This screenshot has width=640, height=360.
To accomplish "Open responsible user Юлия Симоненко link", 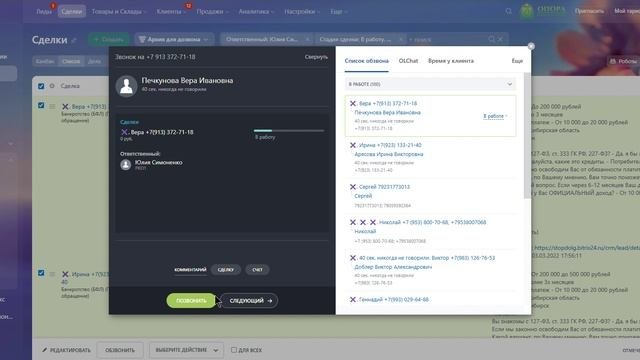I will (x=158, y=162).
